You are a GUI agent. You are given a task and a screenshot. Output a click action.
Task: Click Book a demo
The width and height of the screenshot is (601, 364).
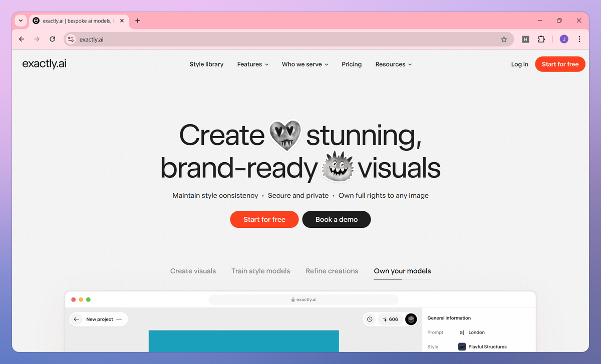pos(337,219)
